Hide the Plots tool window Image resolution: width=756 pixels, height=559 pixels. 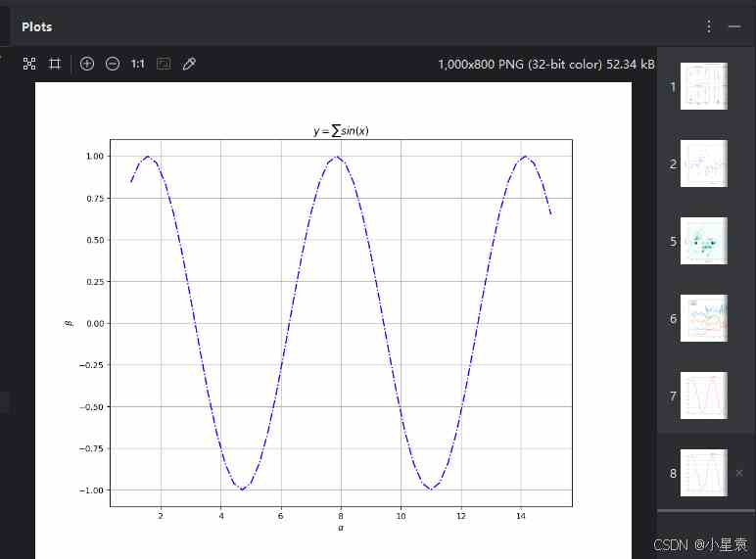coord(734,26)
